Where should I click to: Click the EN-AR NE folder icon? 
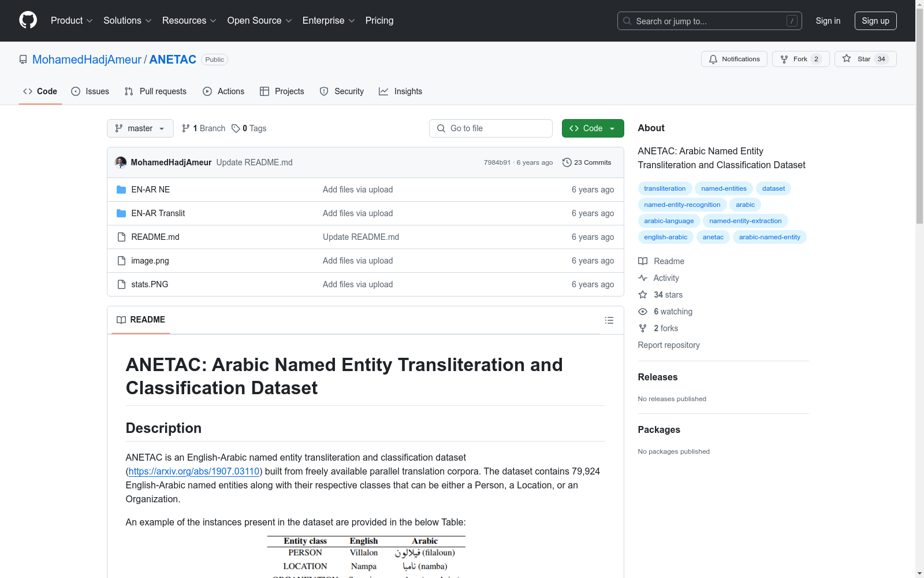coord(121,190)
